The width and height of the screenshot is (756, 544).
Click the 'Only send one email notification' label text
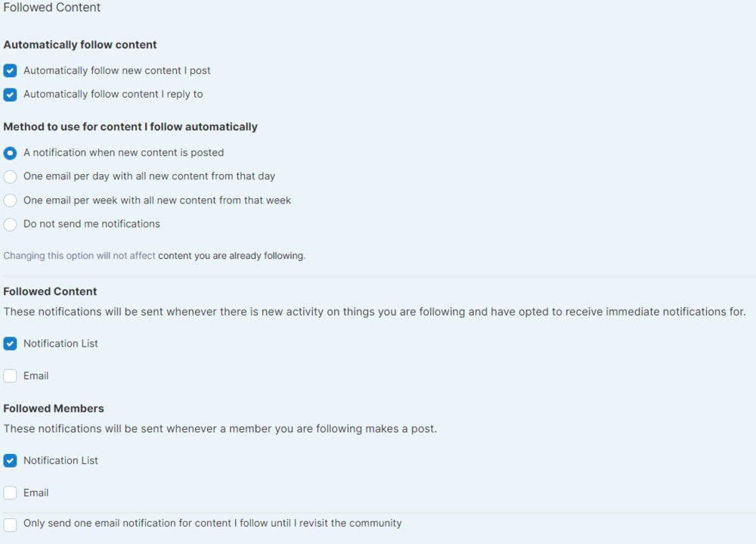(212, 524)
